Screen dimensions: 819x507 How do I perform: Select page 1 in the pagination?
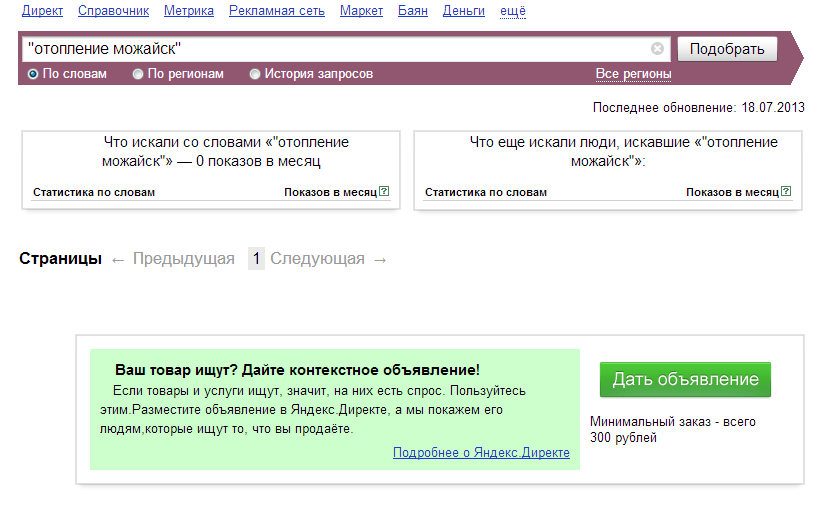pos(256,259)
